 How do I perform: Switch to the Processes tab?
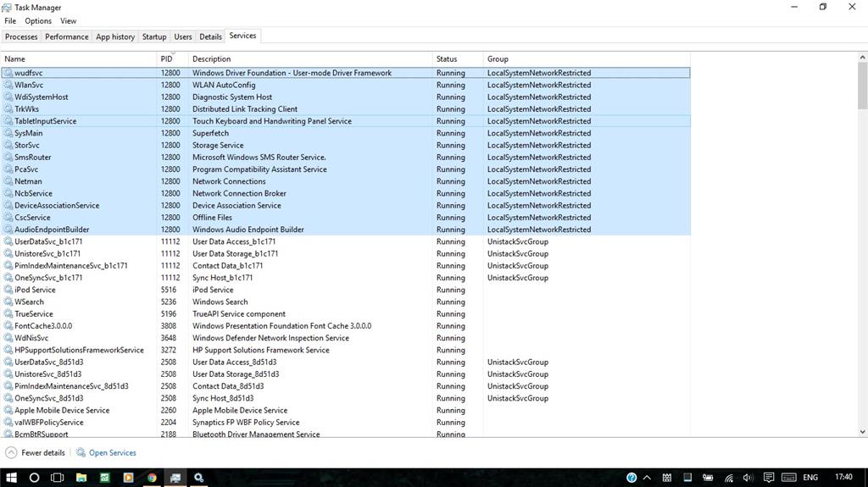pos(21,36)
